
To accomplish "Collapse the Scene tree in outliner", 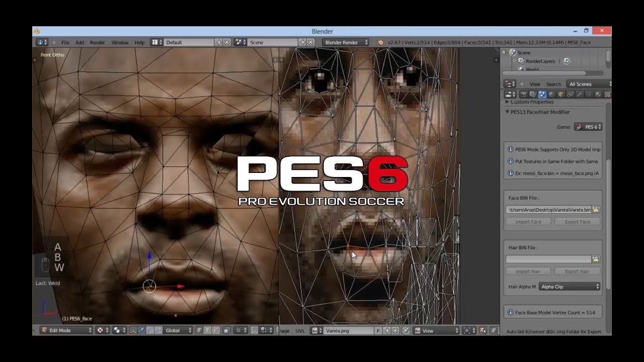I will pos(504,52).
